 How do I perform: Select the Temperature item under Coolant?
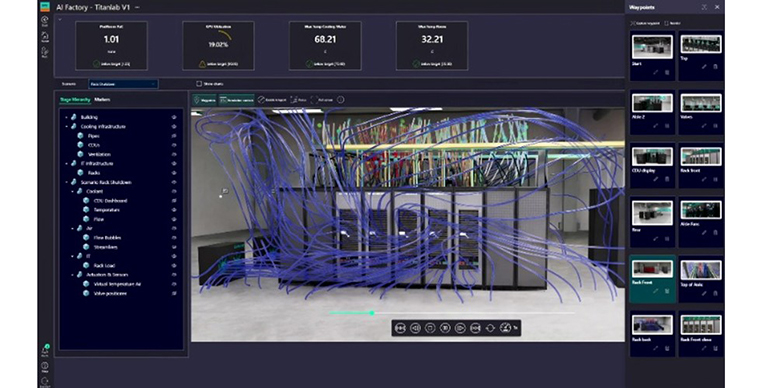[107, 210]
